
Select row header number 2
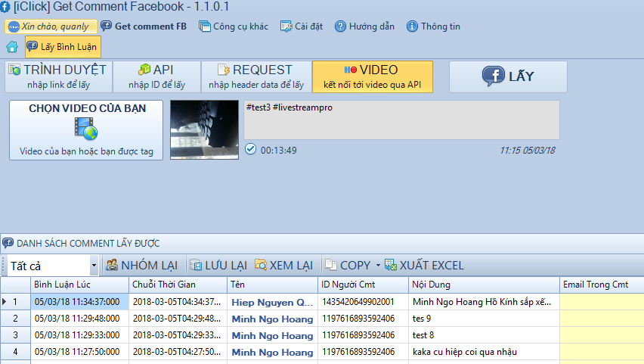pyautogui.click(x=15, y=319)
